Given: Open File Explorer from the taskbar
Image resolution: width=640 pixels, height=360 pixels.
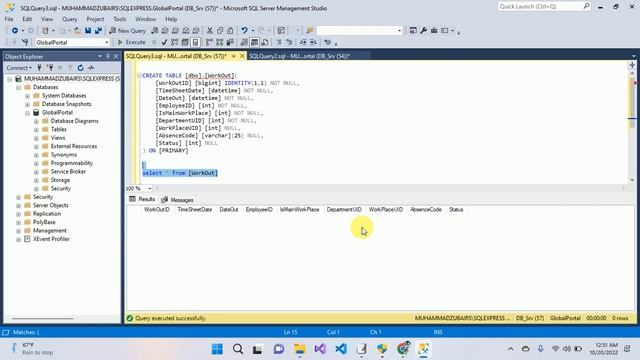Looking at the screenshot, I should pyautogui.click(x=300, y=349).
